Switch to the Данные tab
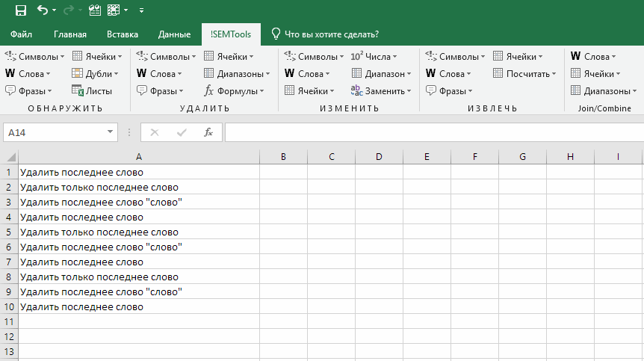644x361 pixels. point(174,34)
